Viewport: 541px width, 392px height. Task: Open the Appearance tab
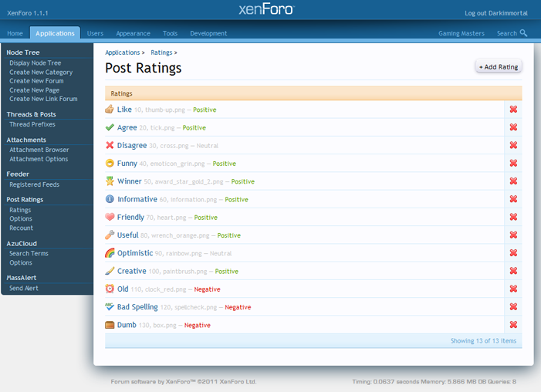[133, 33]
